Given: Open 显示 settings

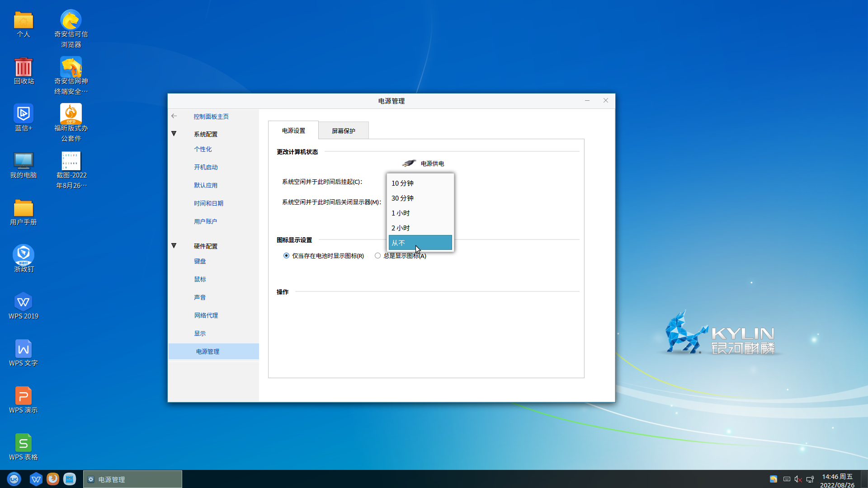Looking at the screenshot, I should tap(200, 333).
